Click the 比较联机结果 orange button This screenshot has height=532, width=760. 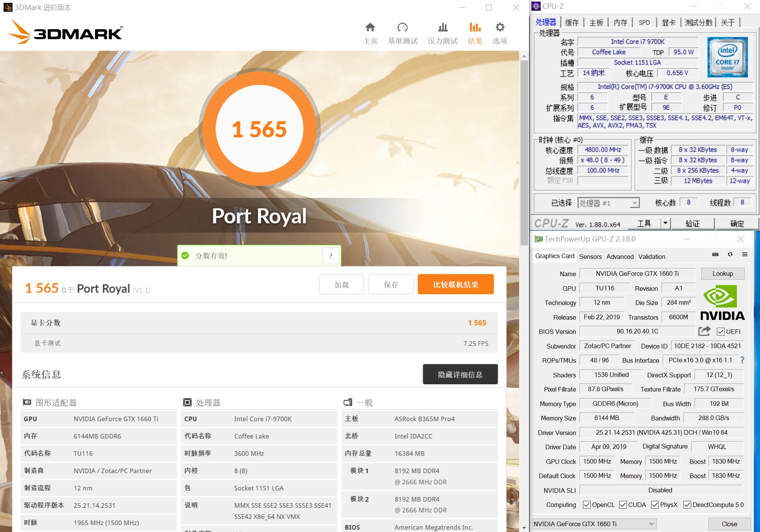[x=456, y=284]
